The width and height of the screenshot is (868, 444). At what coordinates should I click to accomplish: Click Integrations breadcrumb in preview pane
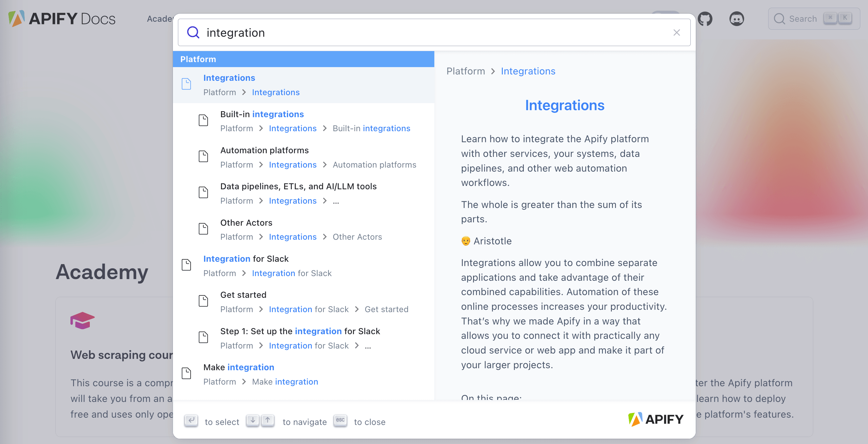coord(528,71)
